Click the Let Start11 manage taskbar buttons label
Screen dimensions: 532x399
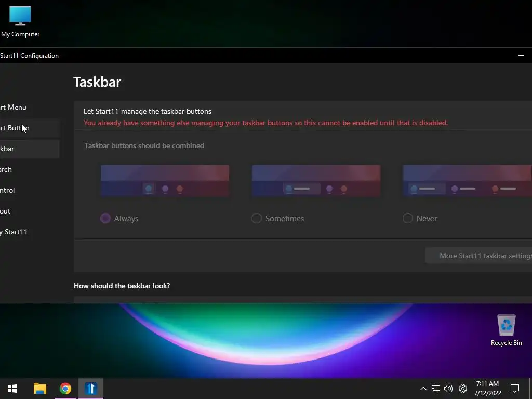(147, 111)
